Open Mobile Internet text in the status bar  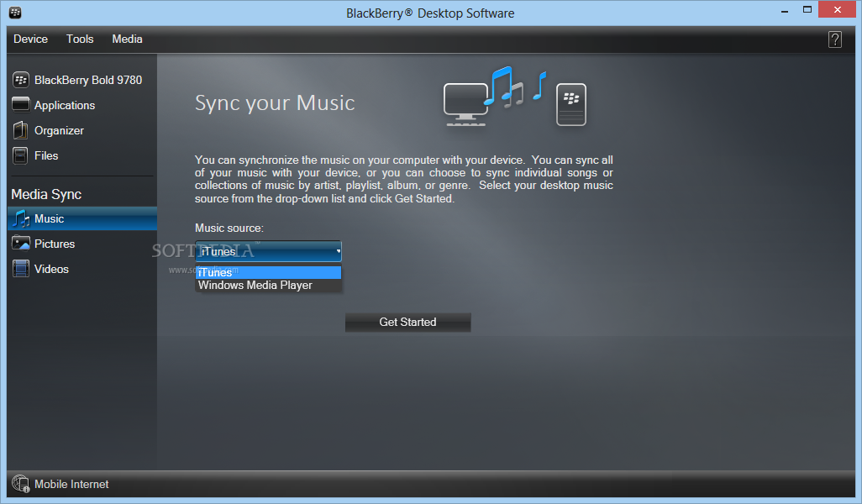[x=71, y=484]
